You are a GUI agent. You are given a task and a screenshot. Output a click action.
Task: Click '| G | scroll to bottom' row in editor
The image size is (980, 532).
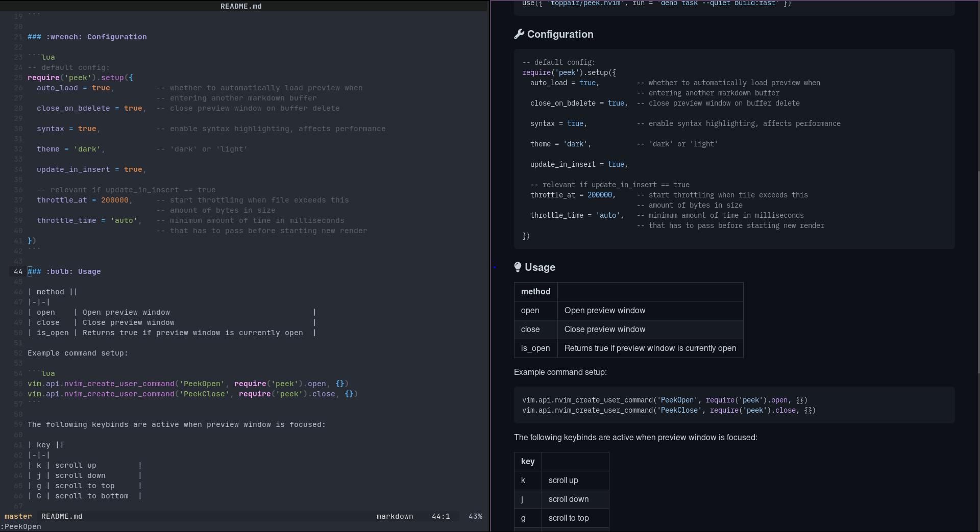click(85, 496)
